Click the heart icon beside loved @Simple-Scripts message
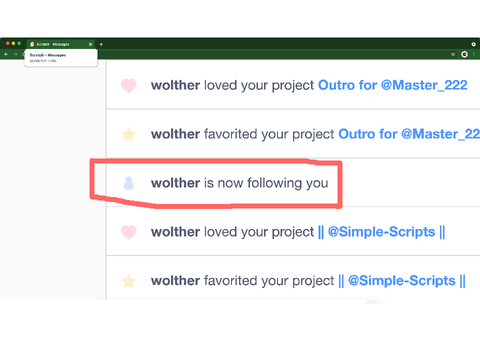This screenshot has height=360, width=480. point(128,232)
